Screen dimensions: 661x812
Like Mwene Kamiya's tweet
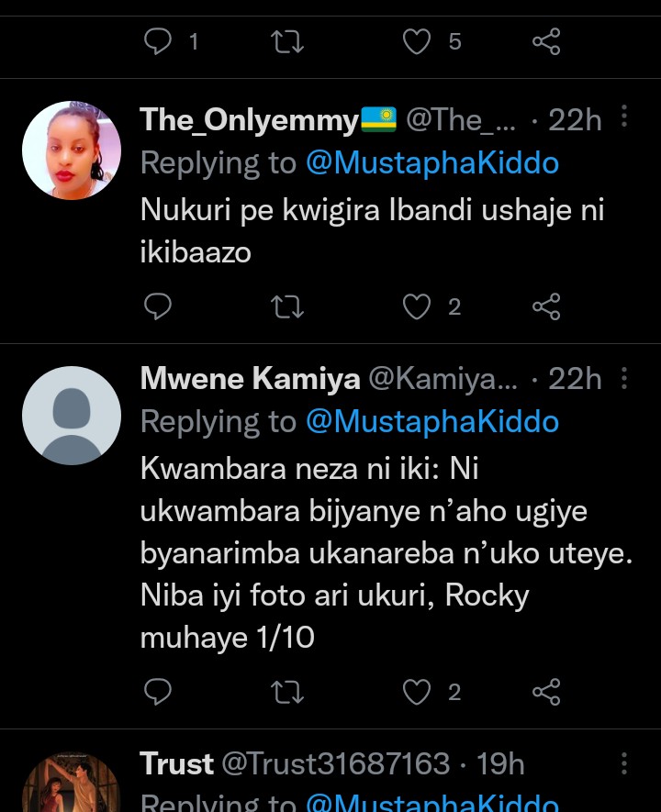[x=418, y=692]
